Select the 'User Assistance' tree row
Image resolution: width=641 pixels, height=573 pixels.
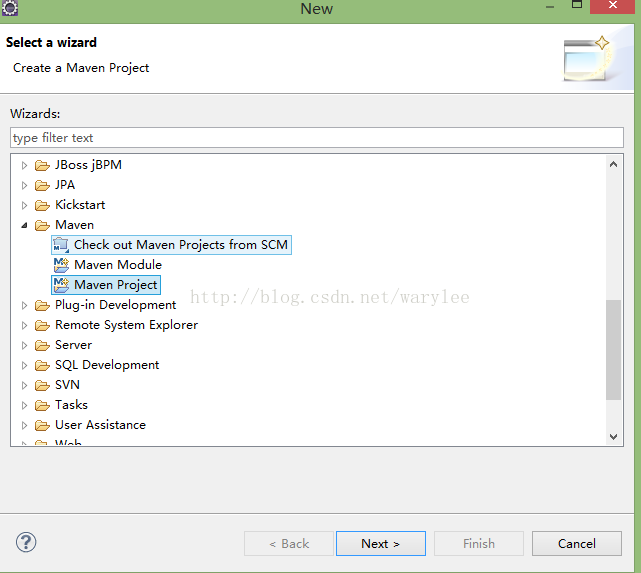coord(101,425)
